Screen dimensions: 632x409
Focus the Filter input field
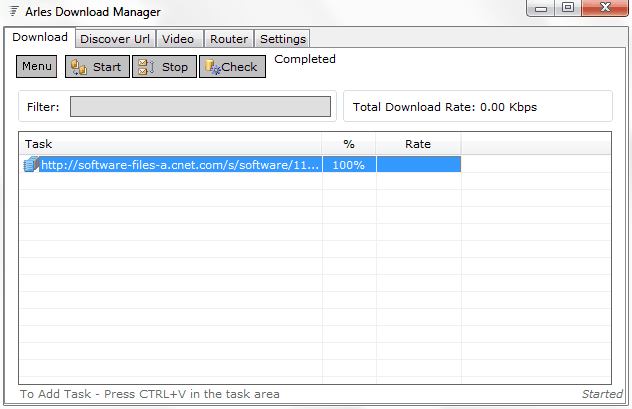point(200,106)
